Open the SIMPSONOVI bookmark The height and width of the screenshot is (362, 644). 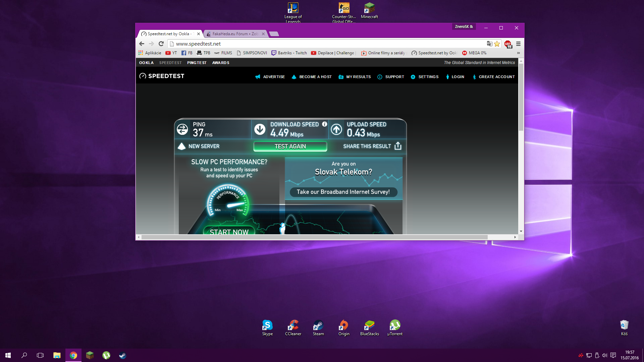pos(252,53)
